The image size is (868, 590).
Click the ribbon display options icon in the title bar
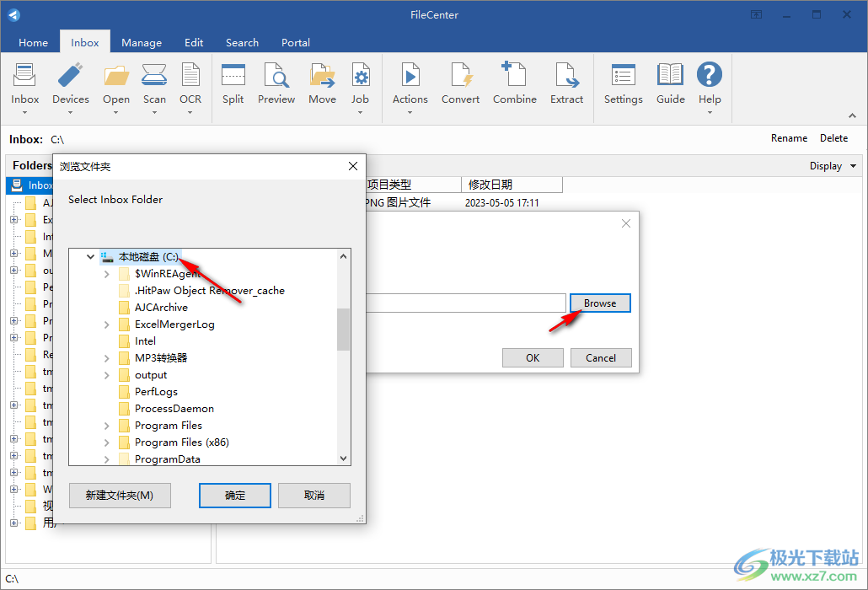point(756,15)
